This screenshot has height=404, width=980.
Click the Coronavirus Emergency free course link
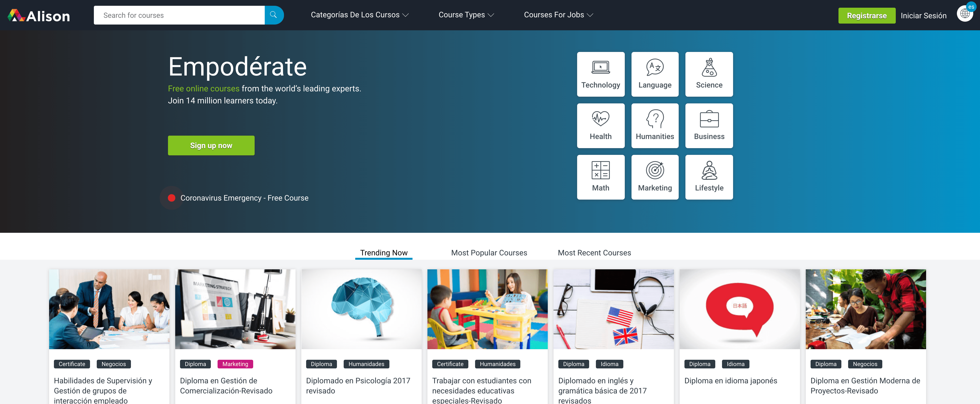pyautogui.click(x=244, y=197)
